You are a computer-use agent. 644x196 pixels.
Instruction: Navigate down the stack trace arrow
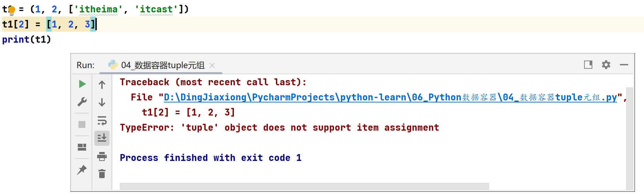[102, 102]
